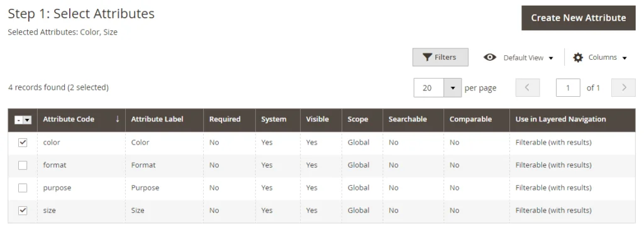Click the current page number field

click(568, 88)
